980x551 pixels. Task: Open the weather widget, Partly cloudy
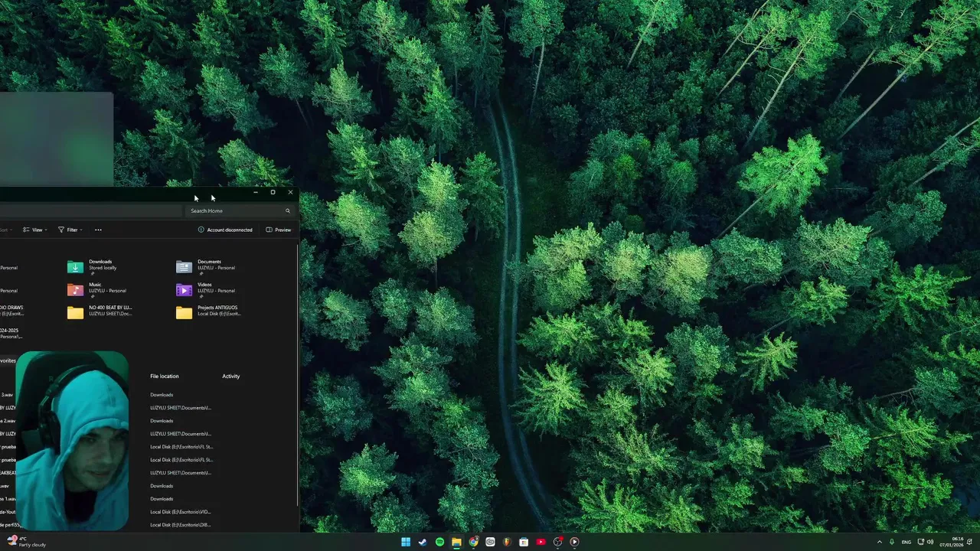coord(26,542)
